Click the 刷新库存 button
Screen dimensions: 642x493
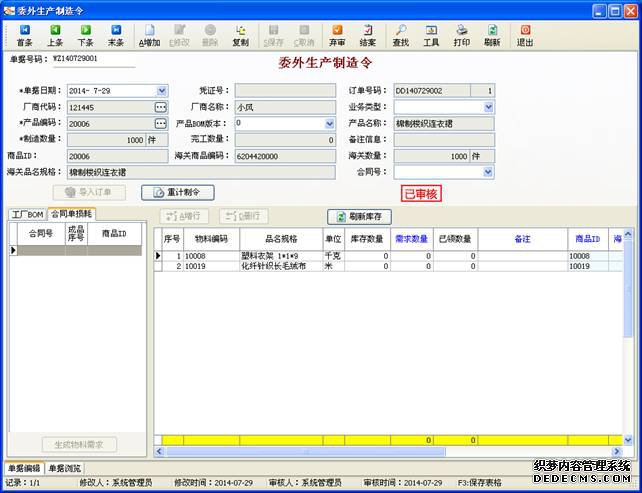pos(360,216)
